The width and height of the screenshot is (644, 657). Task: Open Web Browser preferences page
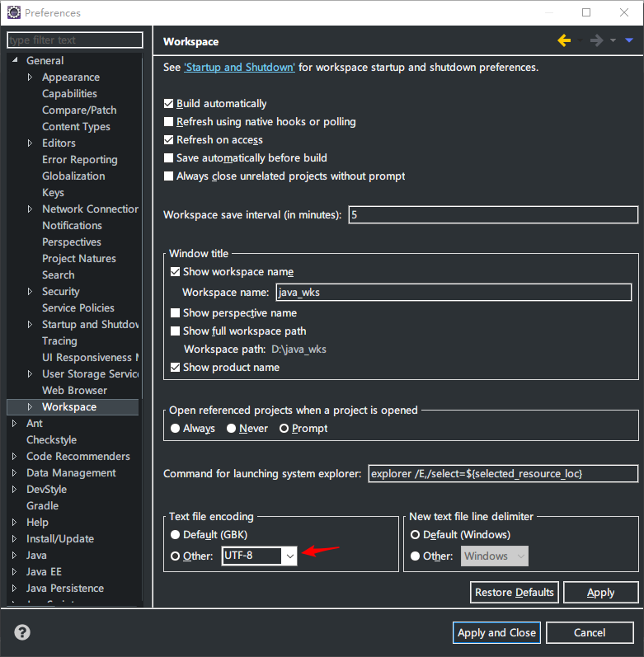(74, 391)
